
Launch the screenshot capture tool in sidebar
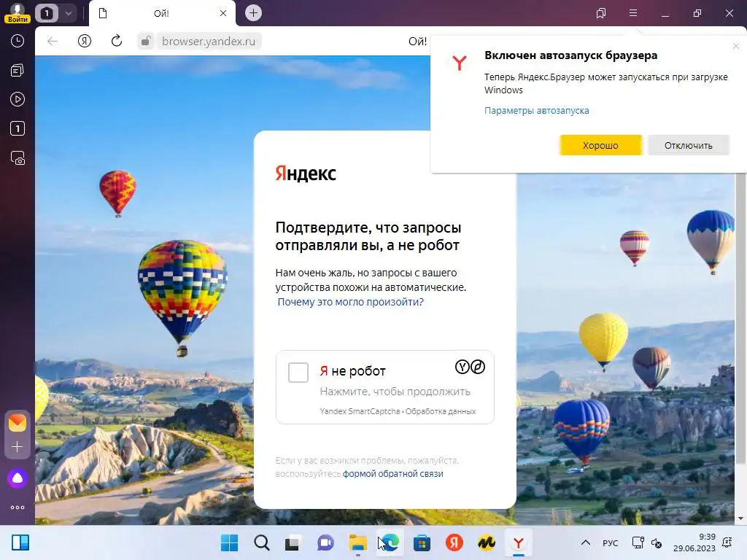(18, 158)
